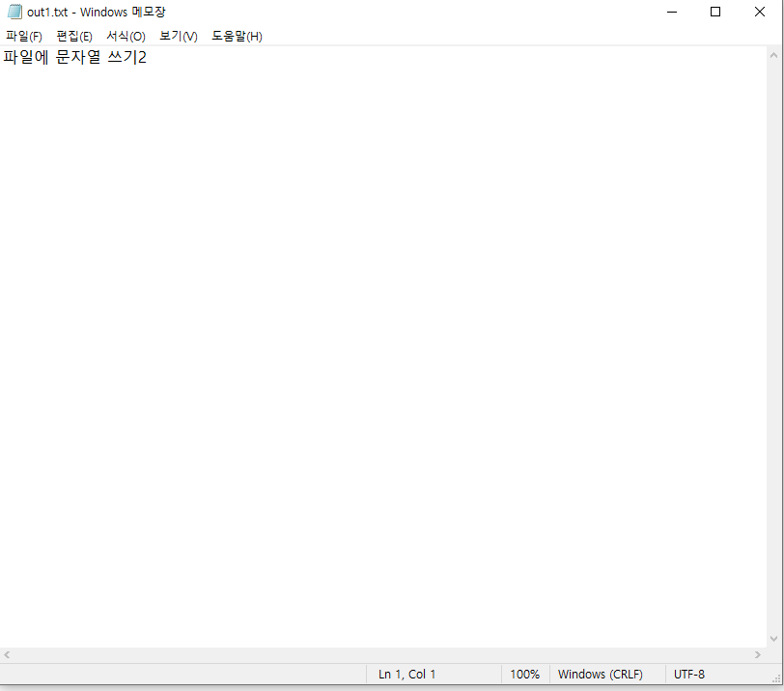Maximize the out1.txt Notepad window
Viewport: 784px width, 691px height.
click(715, 12)
